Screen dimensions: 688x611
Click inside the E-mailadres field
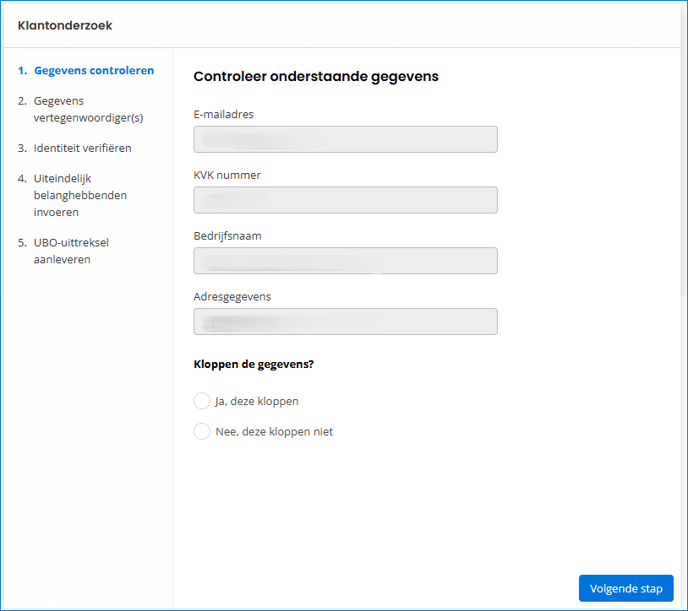point(345,139)
